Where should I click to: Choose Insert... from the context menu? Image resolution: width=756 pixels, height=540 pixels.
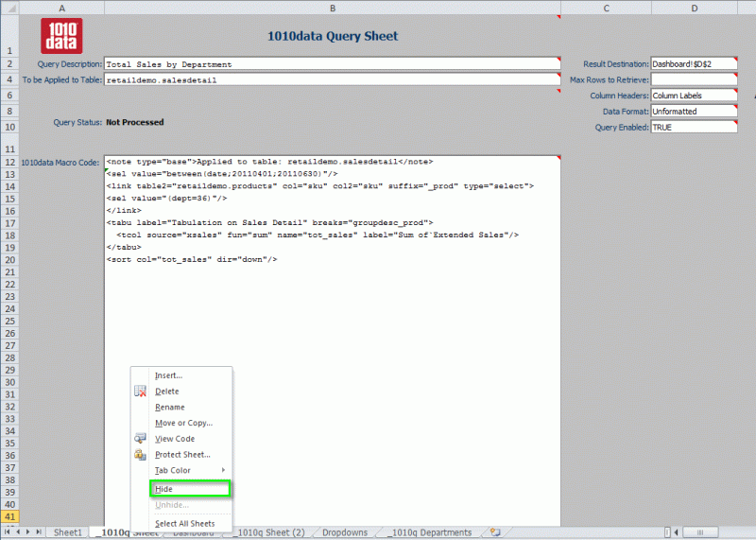pyautogui.click(x=168, y=375)
